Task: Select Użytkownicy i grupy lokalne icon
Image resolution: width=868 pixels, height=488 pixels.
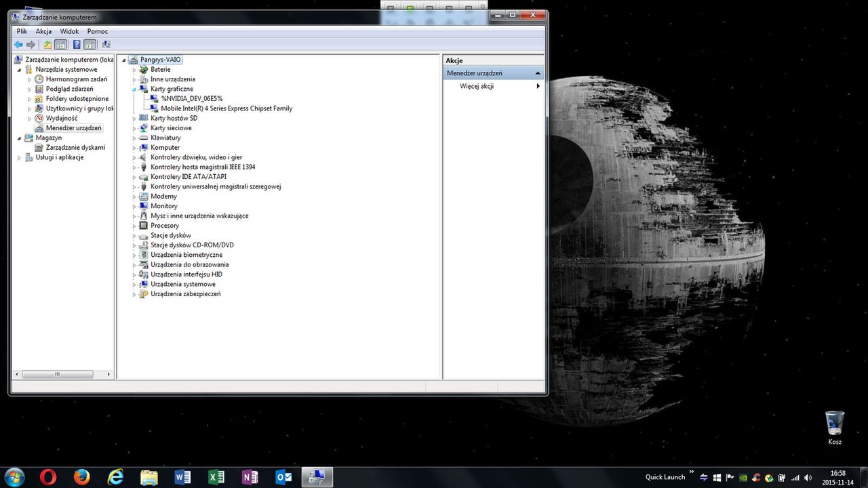Action: (x=39, y=108)
